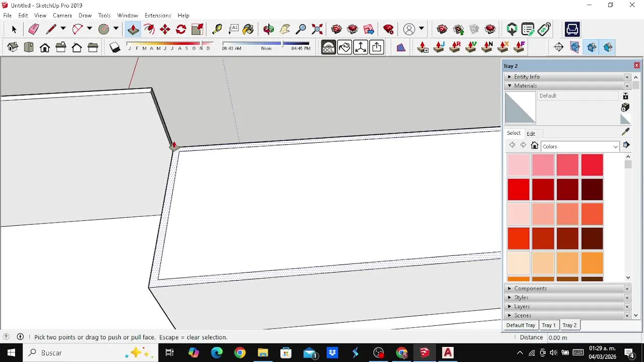Pick the Orbit tool
This screenshot has width=644, height=362.
[x=269, y=30]
